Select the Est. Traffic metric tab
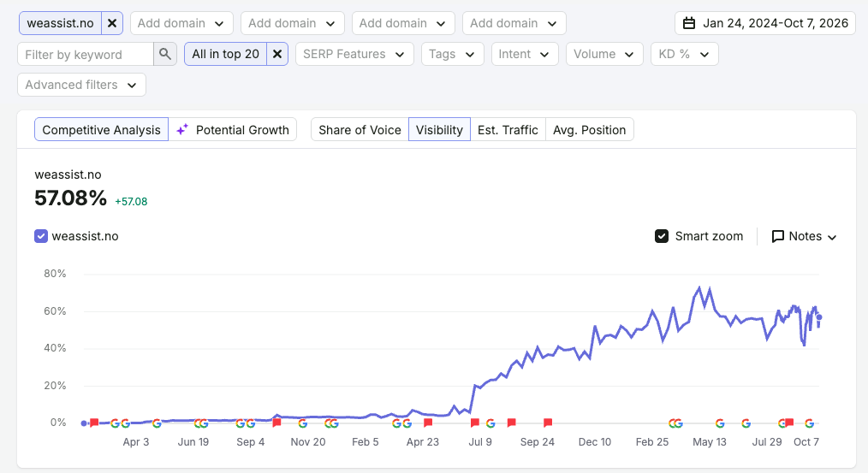Image resolution: width=868 pixels, height=473 pixels. [x=508, y=129]
